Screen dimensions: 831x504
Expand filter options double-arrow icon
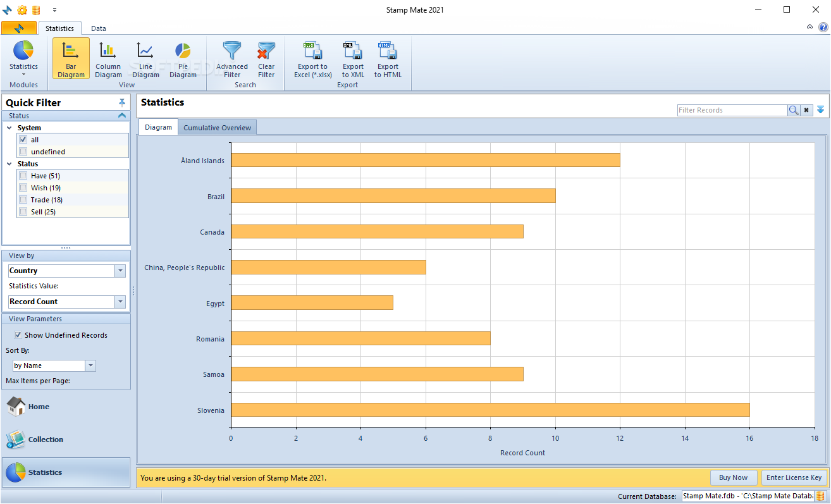click(x=820, y=110)
